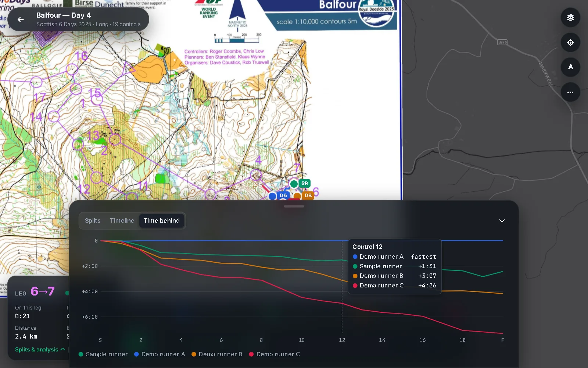Click the Balfour — Day 4 title
588x368 pixels.
[64, 15]
